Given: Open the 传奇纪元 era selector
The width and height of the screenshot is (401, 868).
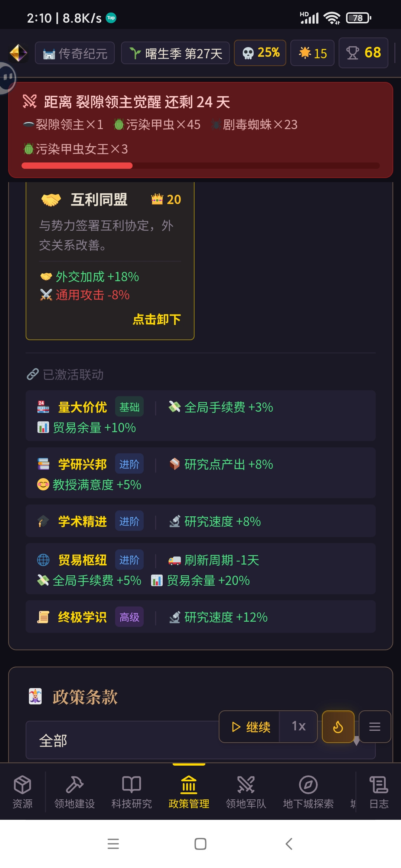Looking at the screenshot, I should point(75,53).
